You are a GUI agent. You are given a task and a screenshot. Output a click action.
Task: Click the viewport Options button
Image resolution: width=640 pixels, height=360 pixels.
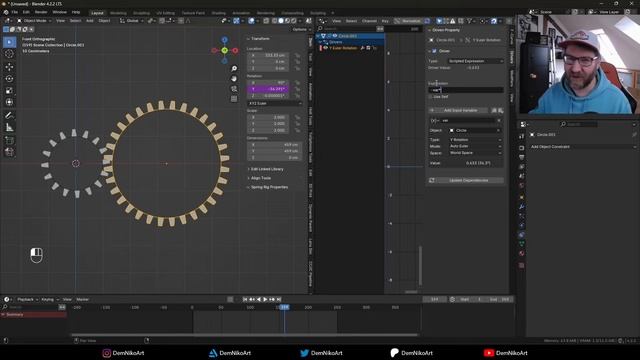[x=301, y=29]
